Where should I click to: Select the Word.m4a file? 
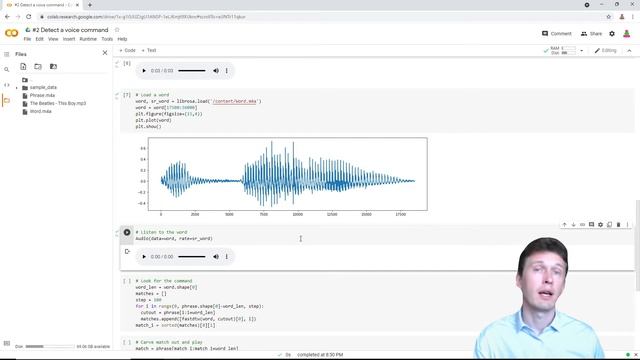coord(40,111)
